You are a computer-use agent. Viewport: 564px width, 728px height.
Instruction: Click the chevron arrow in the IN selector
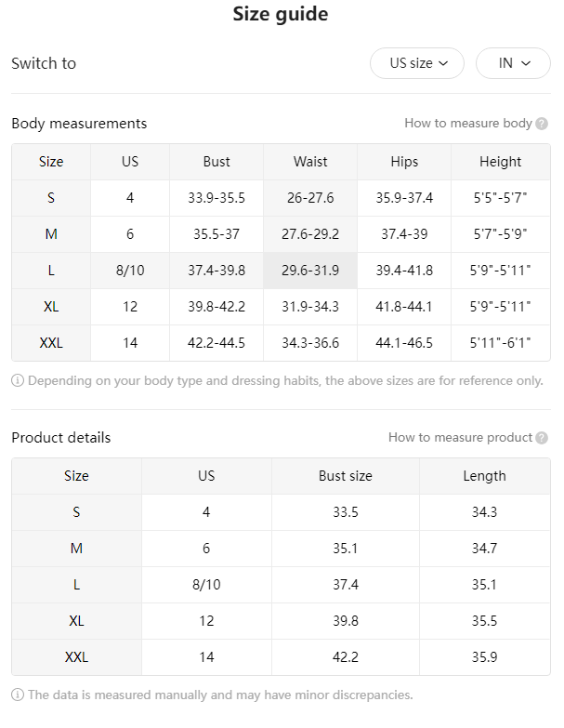point(526,63)
